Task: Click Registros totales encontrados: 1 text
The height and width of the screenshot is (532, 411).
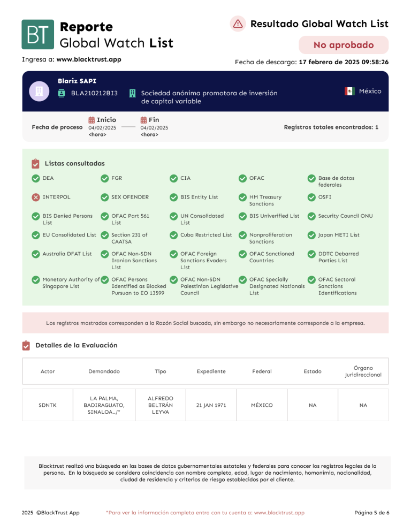Action: 331,127
